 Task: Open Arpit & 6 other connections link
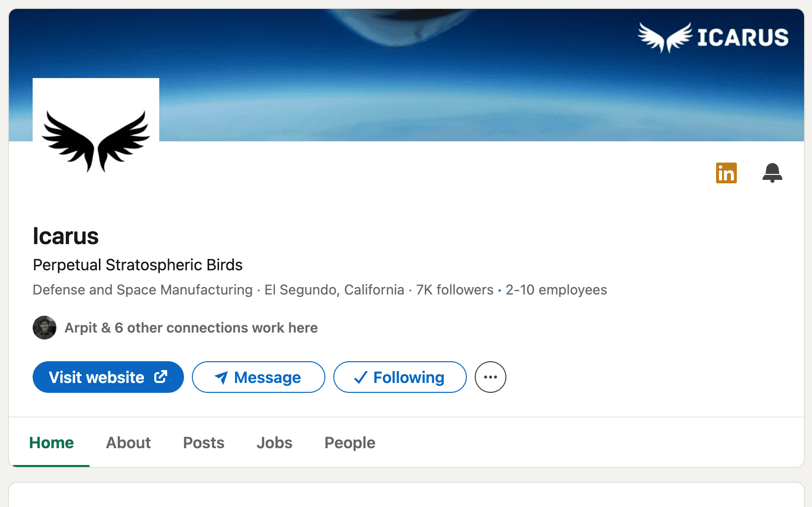click(191, 328)
